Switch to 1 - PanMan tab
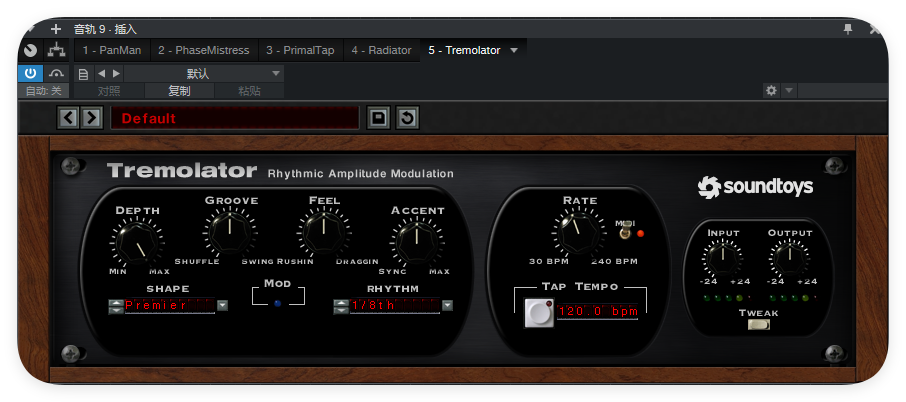Viewport: 906px width, 402px height. [x=112, y=50]
